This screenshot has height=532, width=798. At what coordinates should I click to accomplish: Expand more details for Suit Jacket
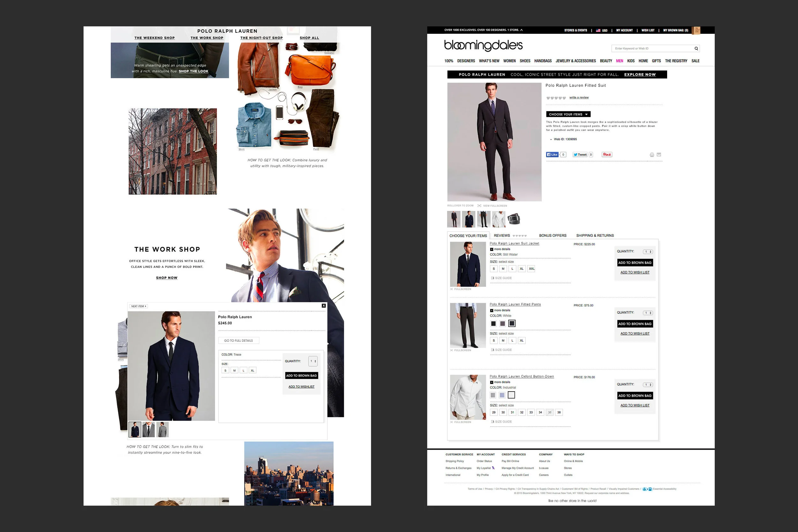pos(500,249)
